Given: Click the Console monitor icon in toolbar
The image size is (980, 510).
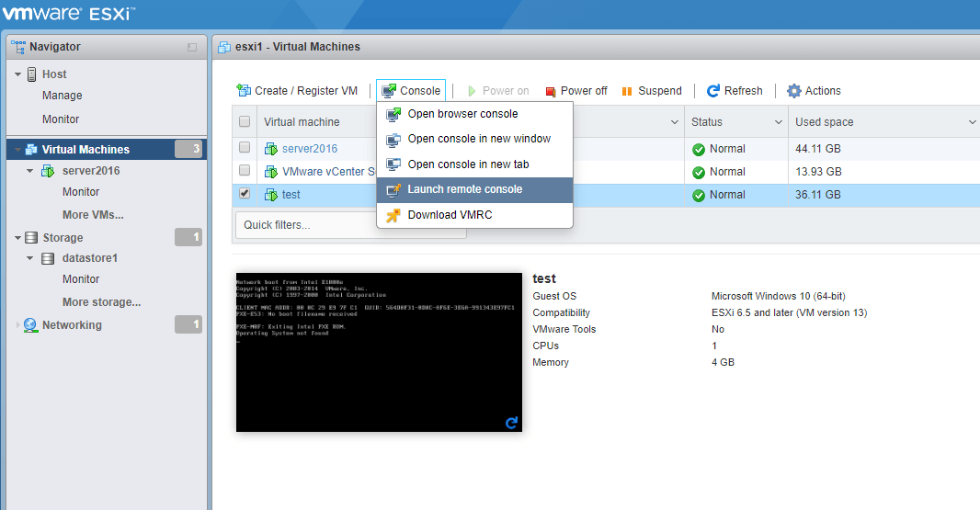Looking at the screenshot, I should click(x=389, y=91).
